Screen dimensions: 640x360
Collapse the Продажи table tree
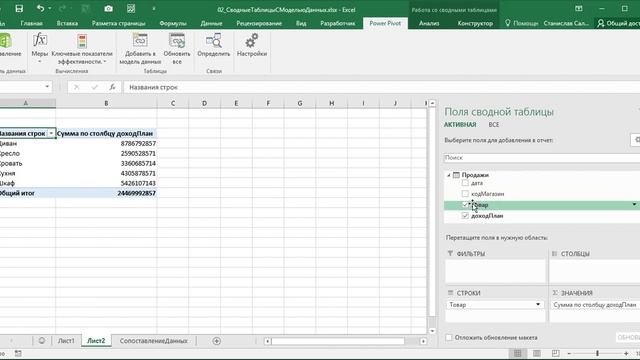click(x=449, y=175)
